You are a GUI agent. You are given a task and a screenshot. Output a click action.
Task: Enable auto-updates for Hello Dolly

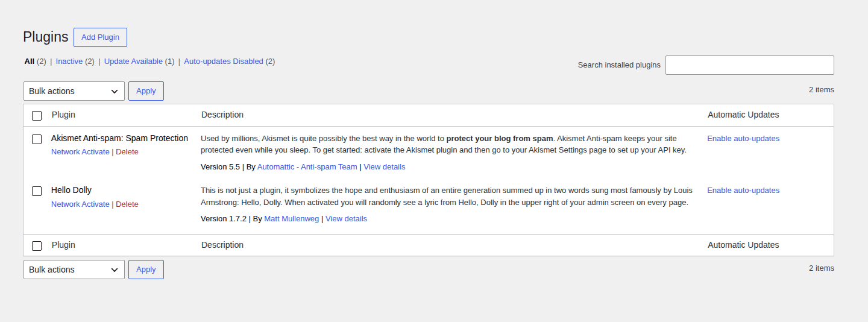coord(743,191)
